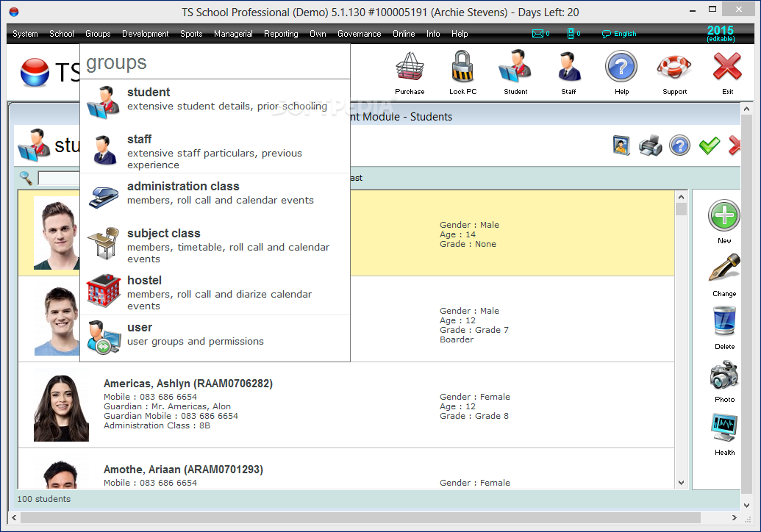Viewport: 761px width, 532px height.
Task: Click the blue question mark in module header
Action: click(x=679, y=145)
